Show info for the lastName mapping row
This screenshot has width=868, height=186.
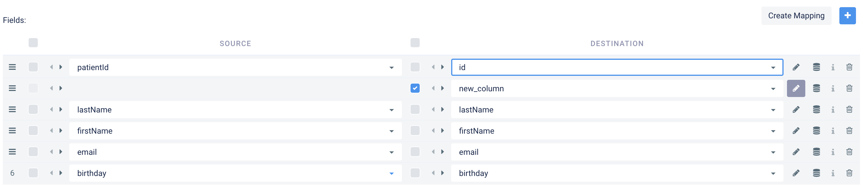[x=833, y=110]
